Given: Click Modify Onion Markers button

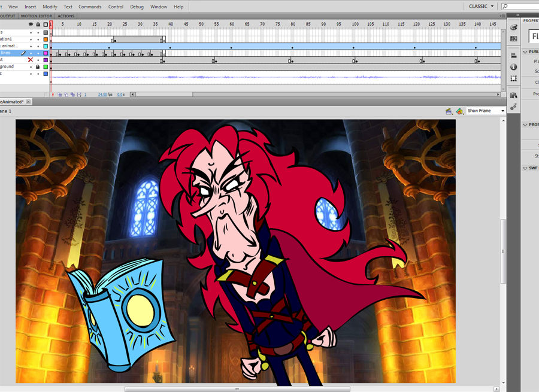Looking at the screenshot, I should tap(79, 95).
